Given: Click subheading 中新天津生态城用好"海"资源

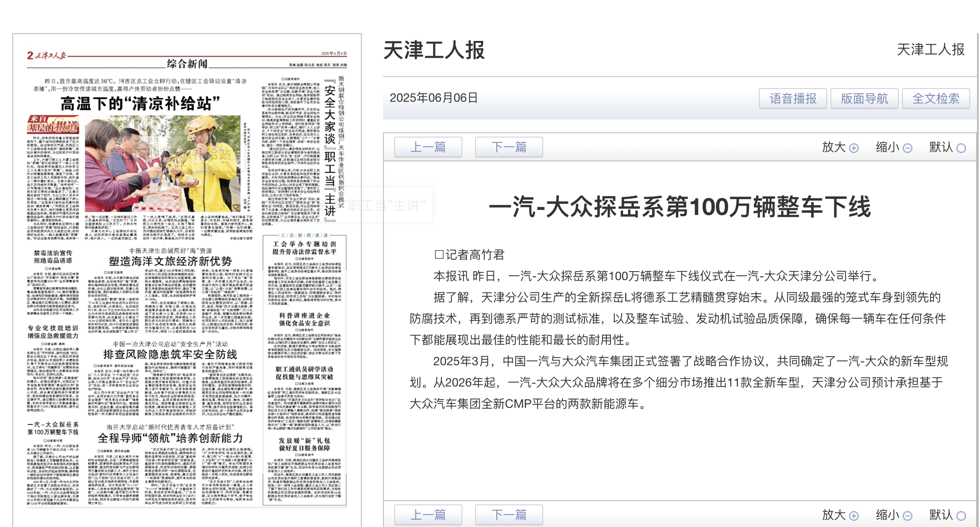Looking at the screenshot, I should click(x=170, y=251).
